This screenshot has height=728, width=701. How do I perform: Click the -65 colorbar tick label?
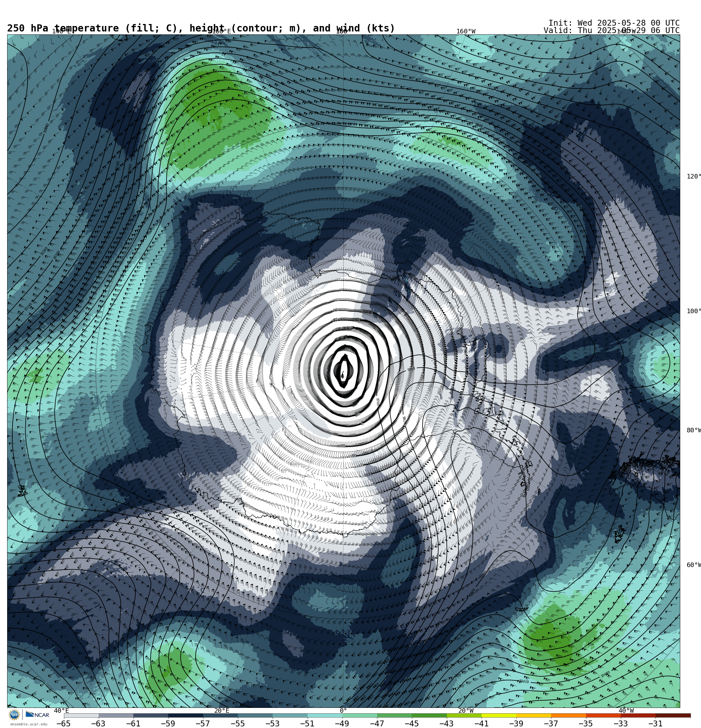(64, 723)
